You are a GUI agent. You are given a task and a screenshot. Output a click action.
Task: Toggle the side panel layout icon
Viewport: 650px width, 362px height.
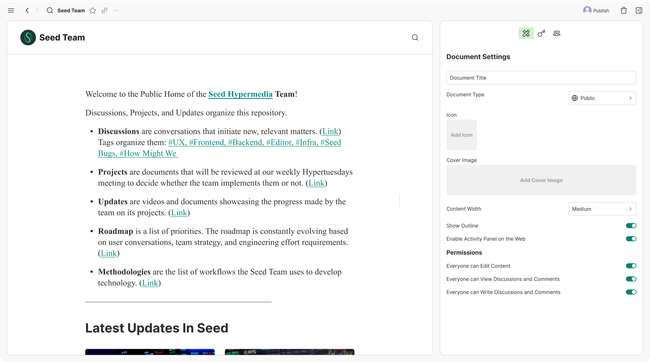coord(639,10)
